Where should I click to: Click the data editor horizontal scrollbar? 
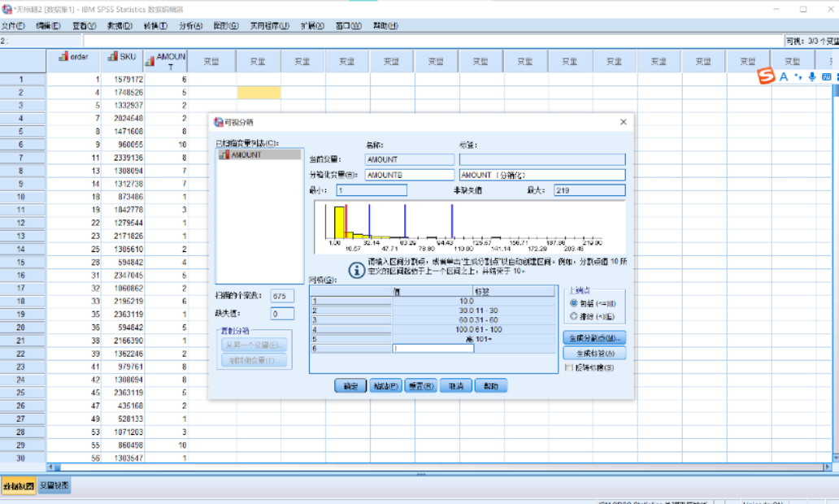pos(439,467)
